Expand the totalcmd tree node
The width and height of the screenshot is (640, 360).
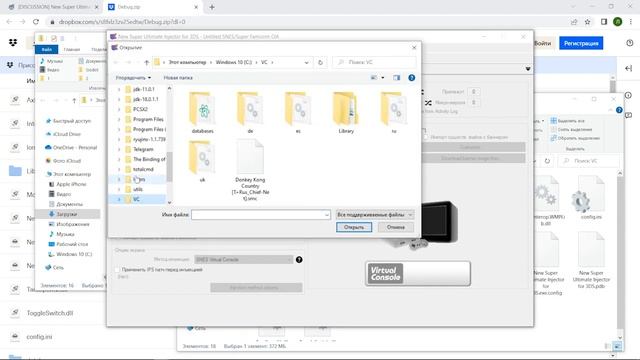point(119,169)
